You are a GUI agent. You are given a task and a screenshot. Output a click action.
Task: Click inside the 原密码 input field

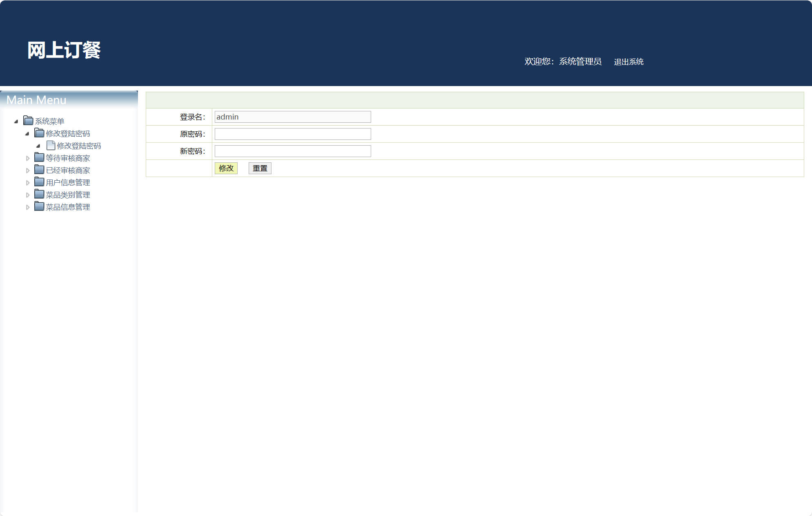tap(292, 134)
